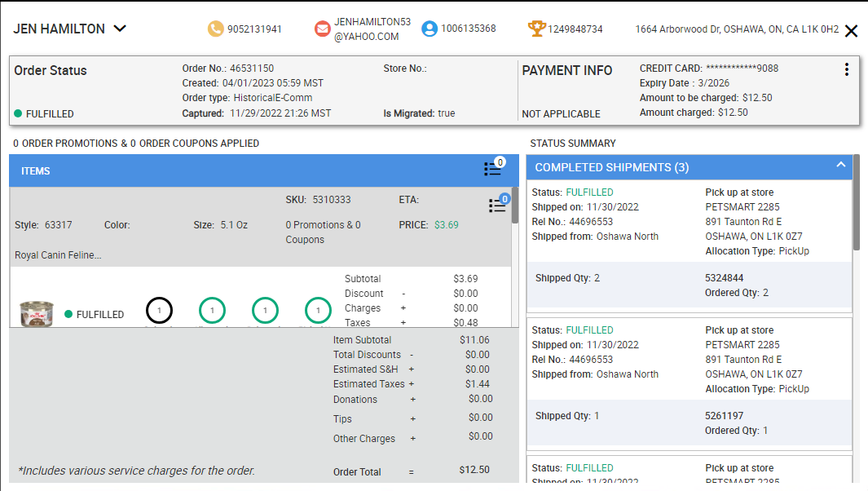Screen dimensions: 868x491
Task: Click the item's 0 Promotions & 0 Coupons text
Action: 324,232
